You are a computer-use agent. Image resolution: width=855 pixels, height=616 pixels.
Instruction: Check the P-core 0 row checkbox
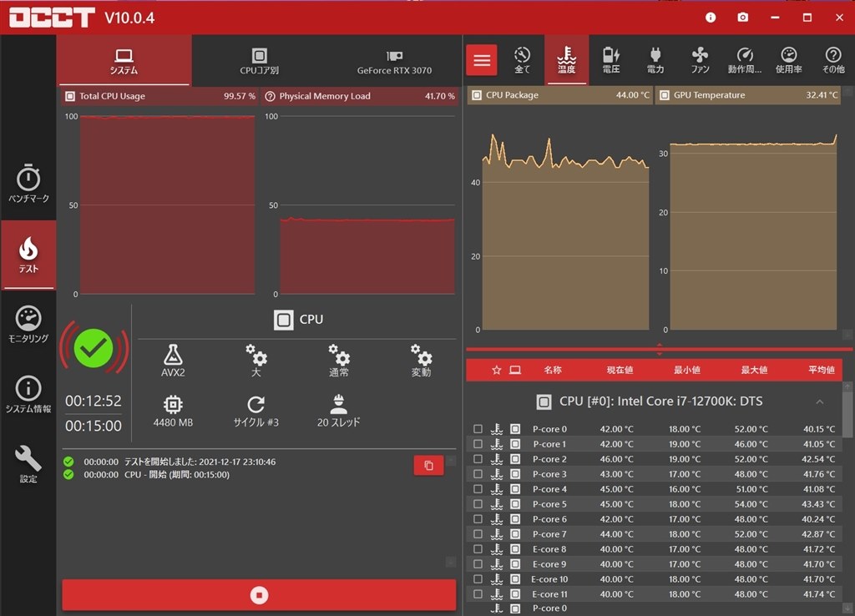pos(478,429)
